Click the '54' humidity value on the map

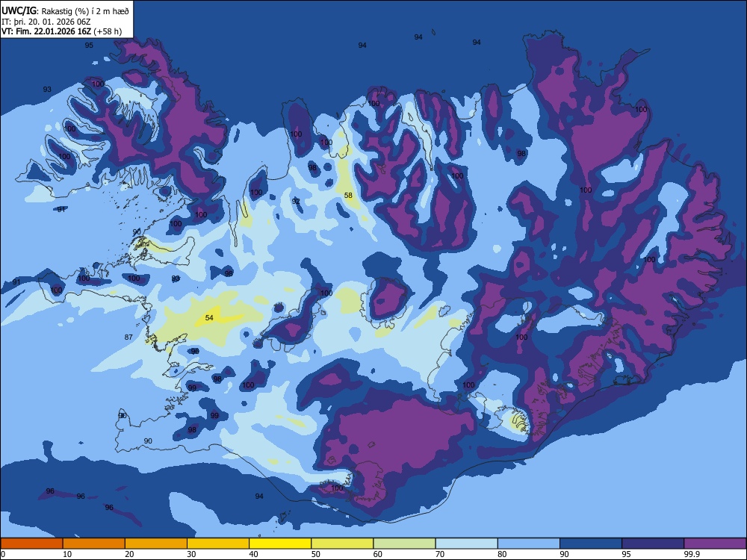point(209,317)
